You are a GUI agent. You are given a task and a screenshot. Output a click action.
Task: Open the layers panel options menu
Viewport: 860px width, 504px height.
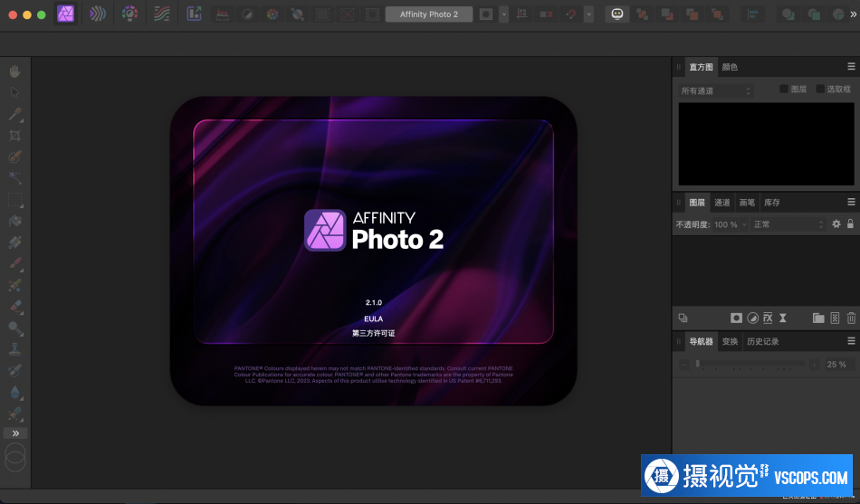point(851,202)
